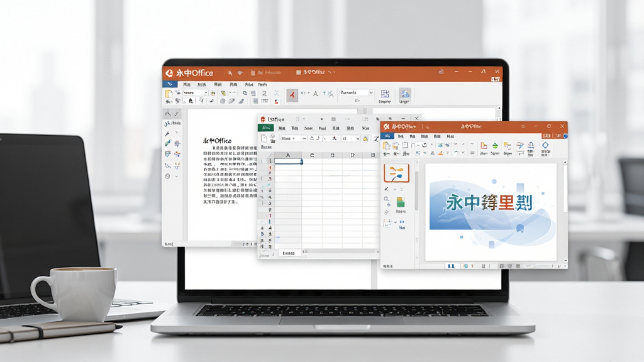
Task: Open the blue file tab in the word processor window
Action: (x=170, y=84)
